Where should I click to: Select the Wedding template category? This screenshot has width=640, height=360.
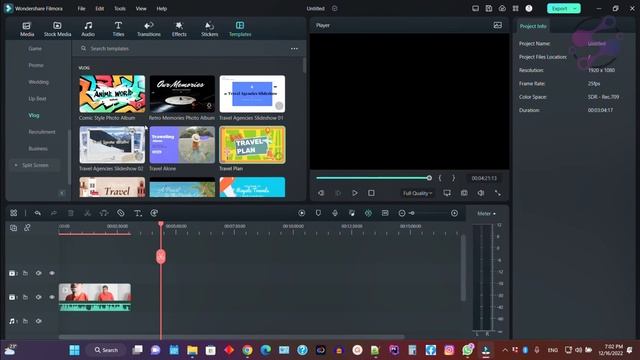click(x=38, y=82)
